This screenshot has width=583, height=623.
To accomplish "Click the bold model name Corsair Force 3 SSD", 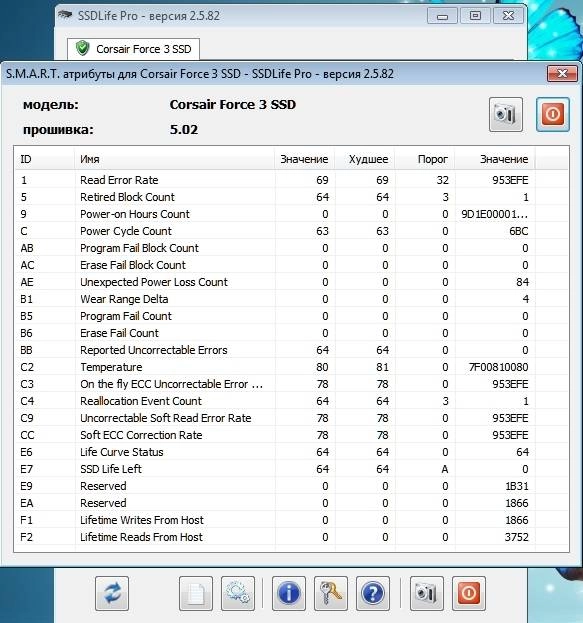I will coord(233,104).
